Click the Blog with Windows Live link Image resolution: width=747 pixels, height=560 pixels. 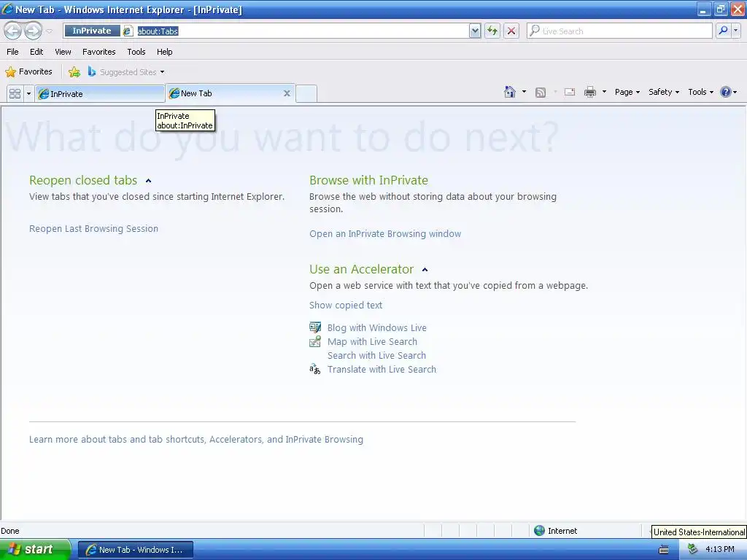pos(377,327)
